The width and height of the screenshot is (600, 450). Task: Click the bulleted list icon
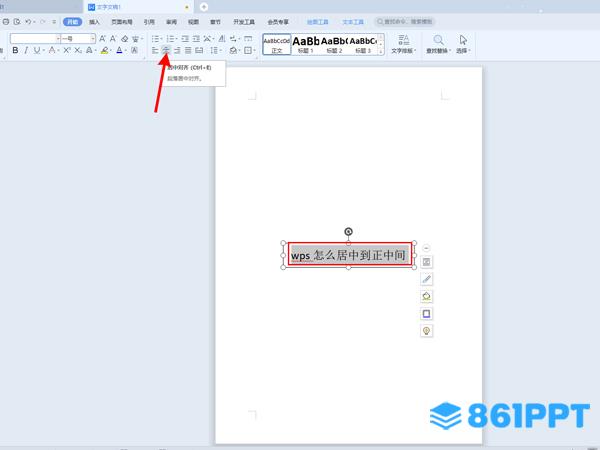click(155, 39)
